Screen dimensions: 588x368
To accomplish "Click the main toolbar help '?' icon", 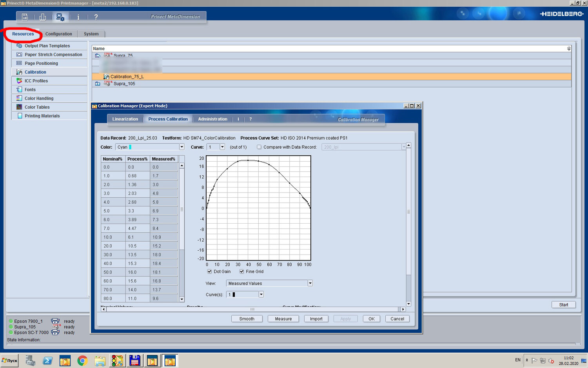I will [96, 17].
